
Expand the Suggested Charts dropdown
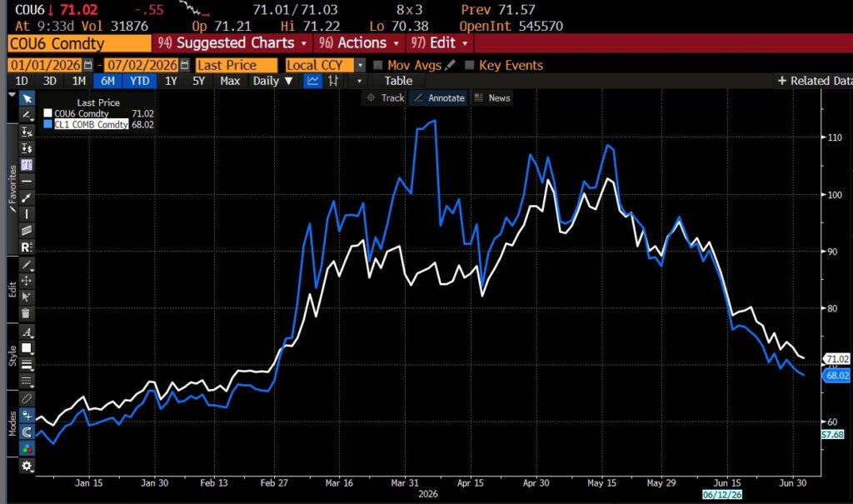pyautogui.click(x=233, y=43)
